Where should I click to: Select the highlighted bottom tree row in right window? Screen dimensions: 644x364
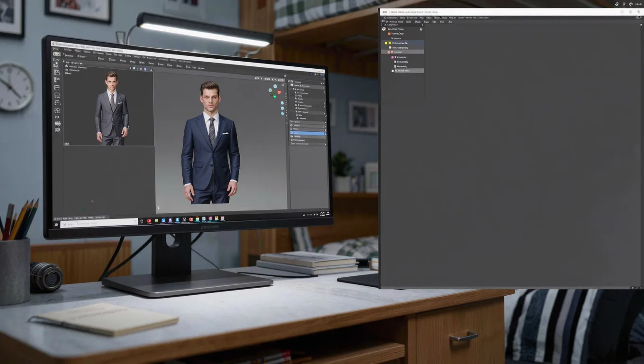click(x=407, y=71)
